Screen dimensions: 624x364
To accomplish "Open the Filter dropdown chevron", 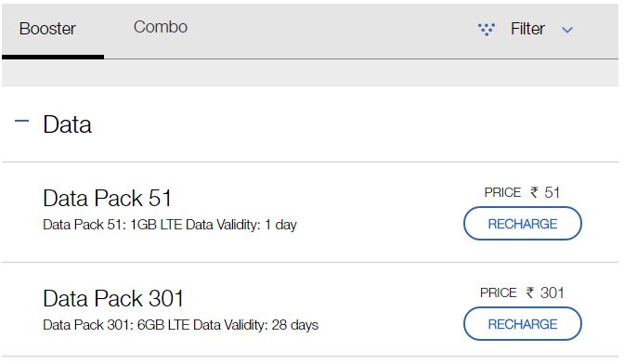I will pos(567,30).
